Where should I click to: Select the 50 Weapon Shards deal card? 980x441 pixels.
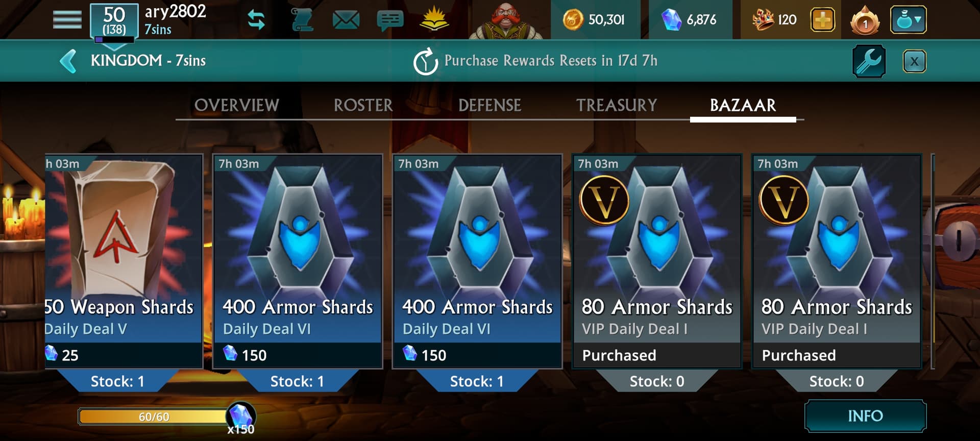click(124, 261)
